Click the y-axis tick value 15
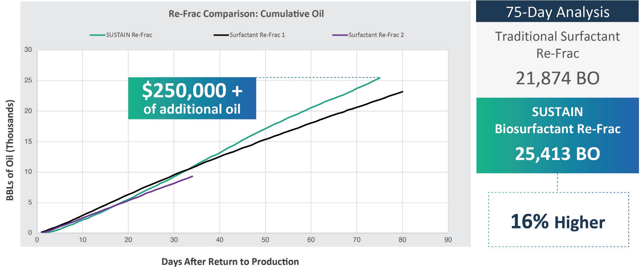This screenshot has width=644, height=271. (28, 141)
